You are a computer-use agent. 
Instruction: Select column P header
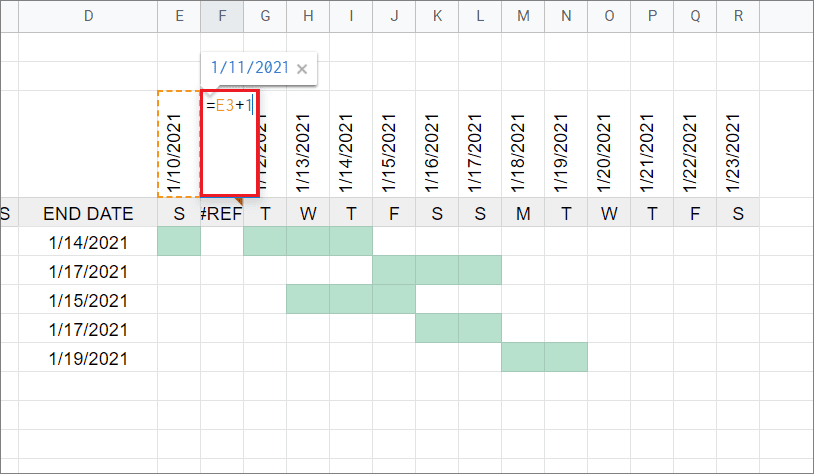(x=652, y=16)
